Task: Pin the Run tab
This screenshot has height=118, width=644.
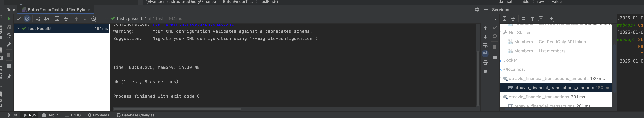Action: [9, 77]
